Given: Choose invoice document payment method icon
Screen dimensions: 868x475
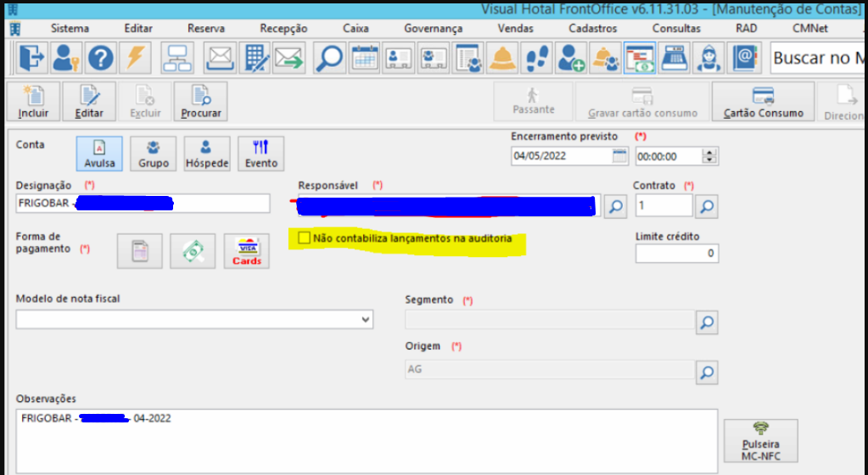Looking at the screenshot, I should (139, 251).
